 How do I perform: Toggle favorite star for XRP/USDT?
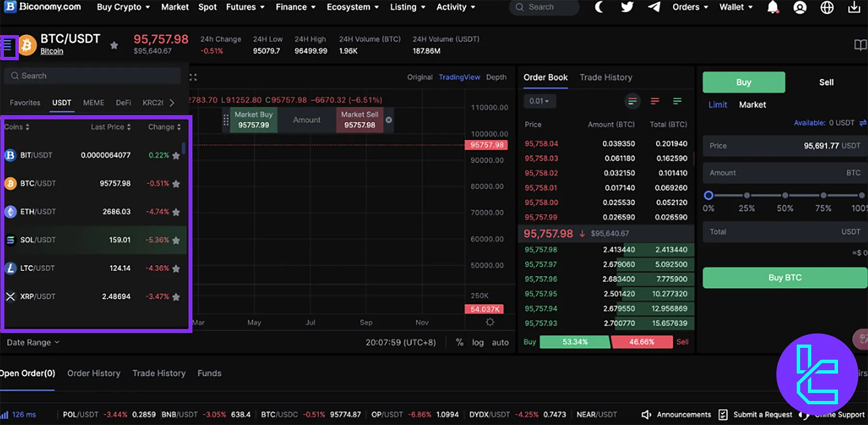coord(176,297)
